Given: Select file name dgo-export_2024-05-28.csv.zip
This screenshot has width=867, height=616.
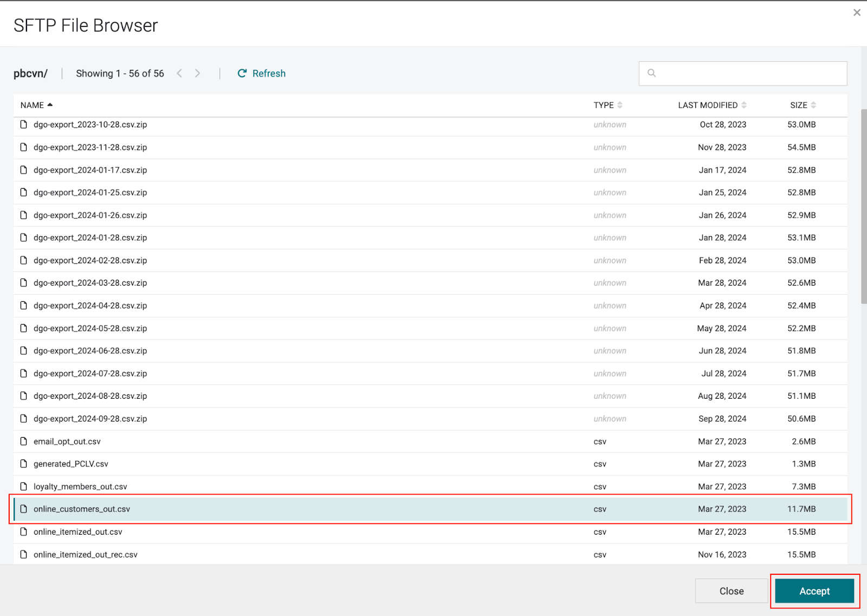Looking at the screenshot, I should (x=90, y=328).
